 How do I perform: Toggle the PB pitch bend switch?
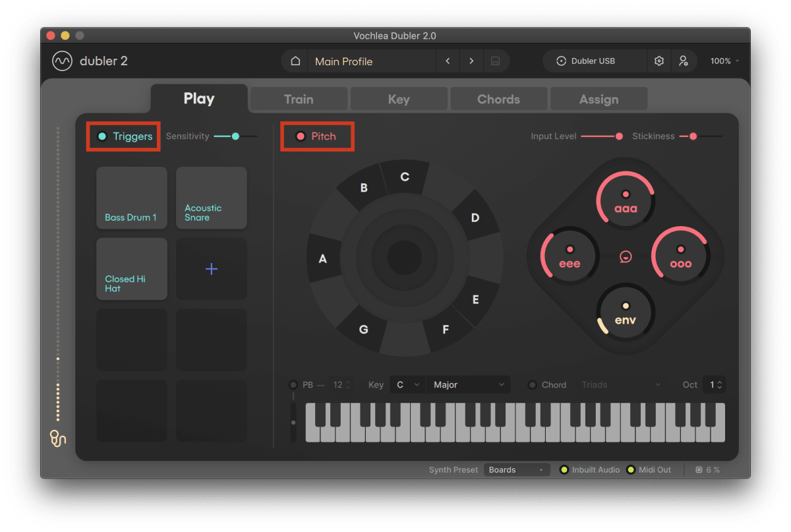tap(293, 384)
